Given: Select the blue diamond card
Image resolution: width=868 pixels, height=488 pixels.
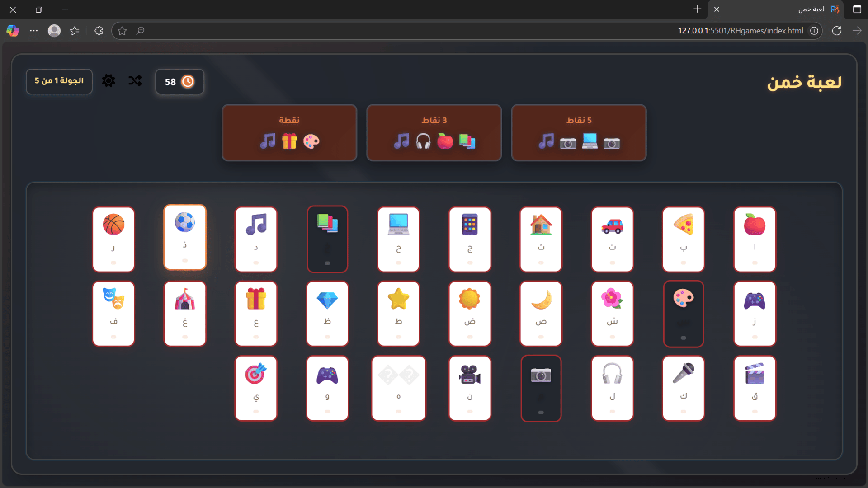Looking at the screenshot, I should [327, 314].
